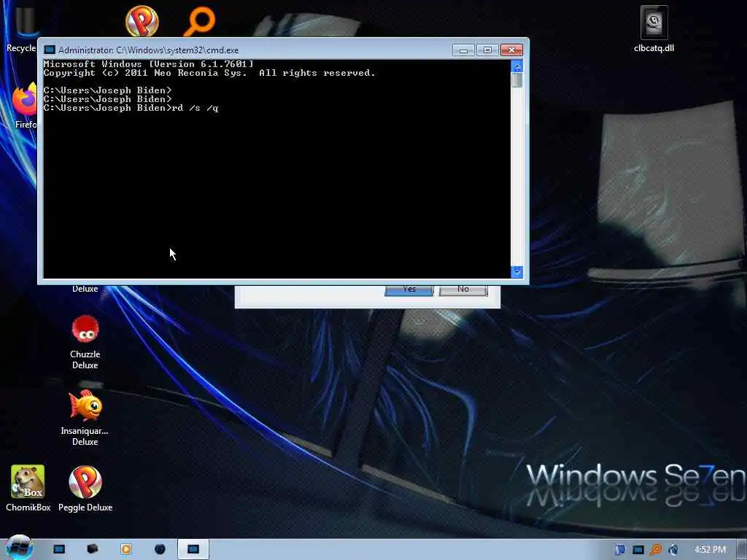
Task: Maximize the cmd.exe window
Action: click(487, 50)
